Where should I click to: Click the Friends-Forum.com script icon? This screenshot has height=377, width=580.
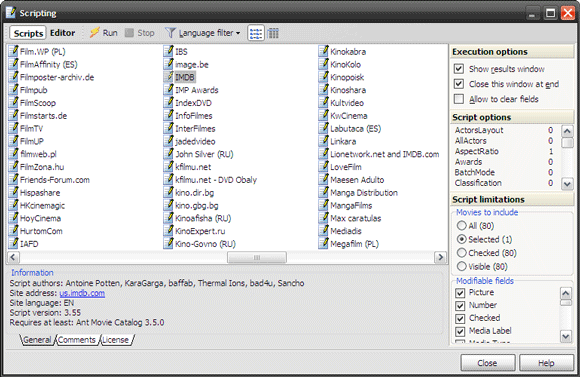tap(13, 179)
